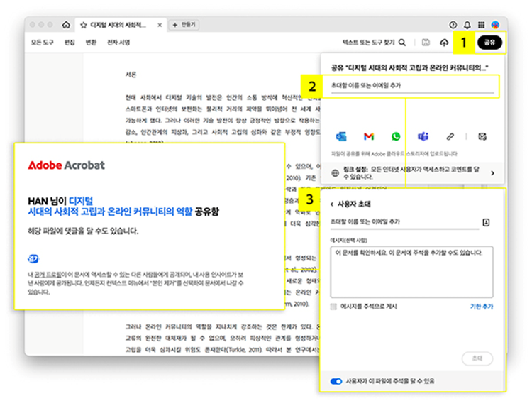Focus the 초대할 이름 또는 이메일 추가 field in share panel
Viewport: 532px width, 401px height.
click(x=412, y=86)
